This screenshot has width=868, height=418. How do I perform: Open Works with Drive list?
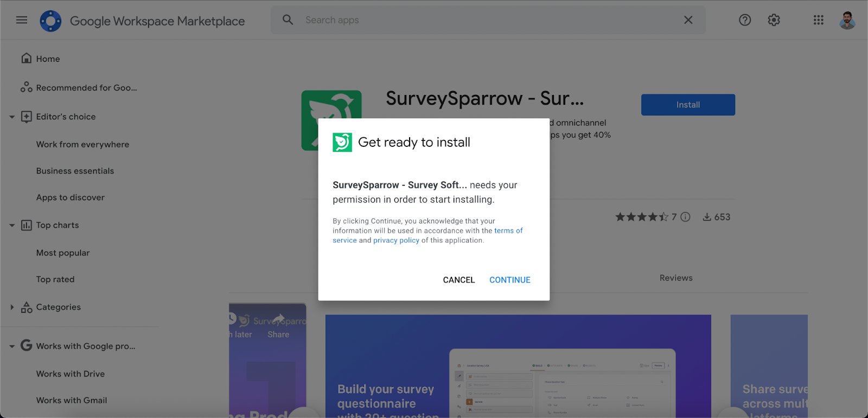point(71,374)
